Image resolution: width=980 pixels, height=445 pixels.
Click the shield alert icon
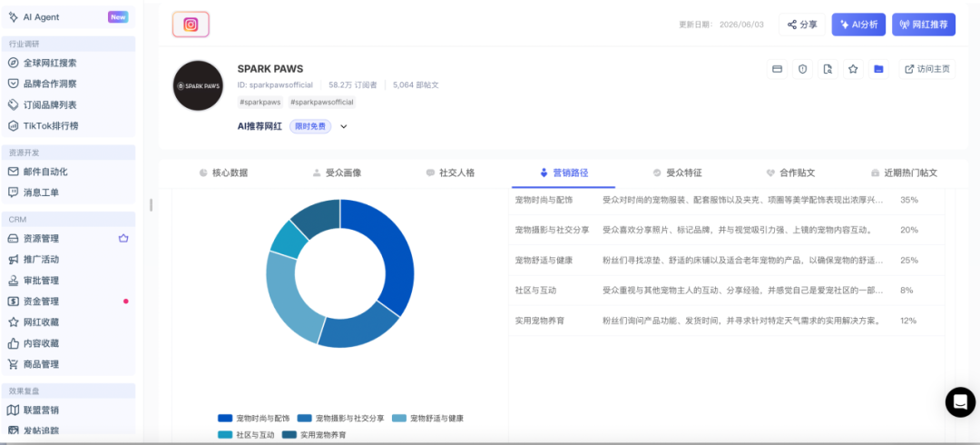[802, 69]
